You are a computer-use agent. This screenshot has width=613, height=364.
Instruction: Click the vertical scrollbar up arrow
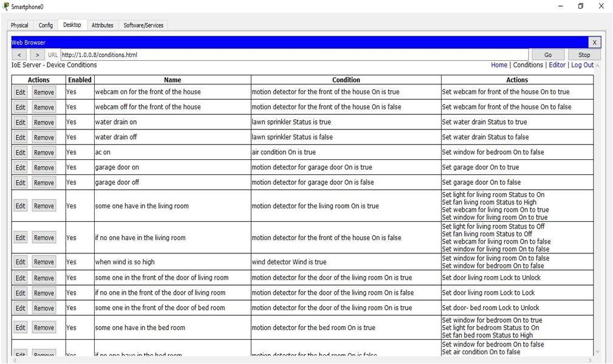click(597, 66)
